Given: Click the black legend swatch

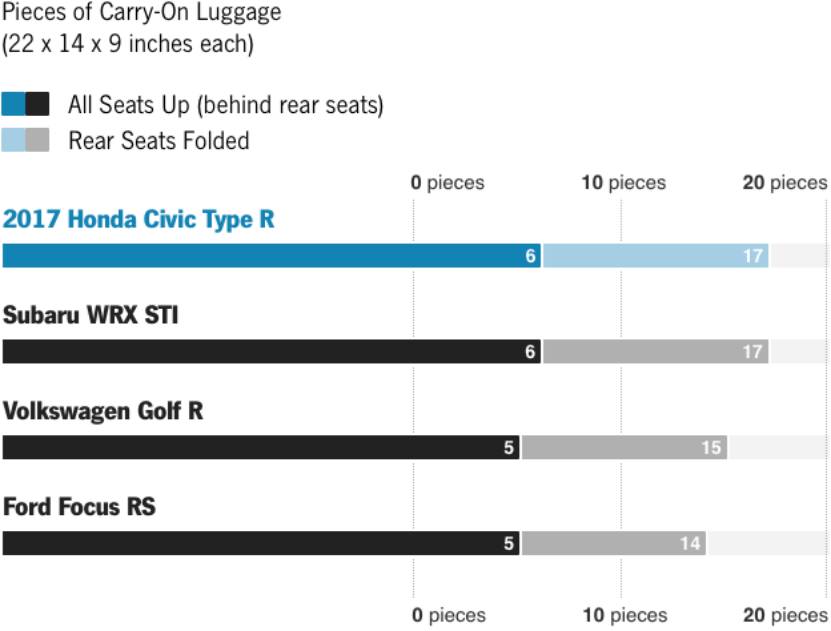Looking at the screenshot, I should tap(38, 104).
